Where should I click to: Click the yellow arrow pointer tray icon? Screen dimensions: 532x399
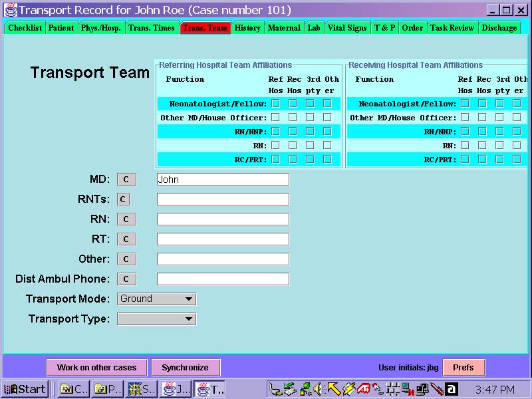(333, 388)
